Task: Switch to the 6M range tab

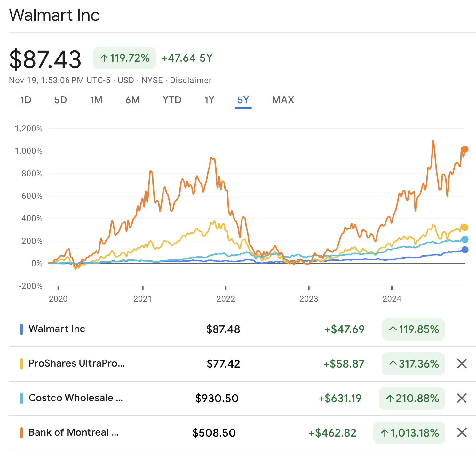Action: (132, 100)
